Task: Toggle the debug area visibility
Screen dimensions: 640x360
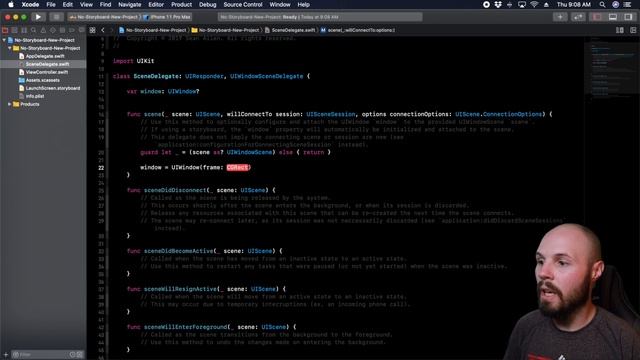Action: (x=613, y=17)
